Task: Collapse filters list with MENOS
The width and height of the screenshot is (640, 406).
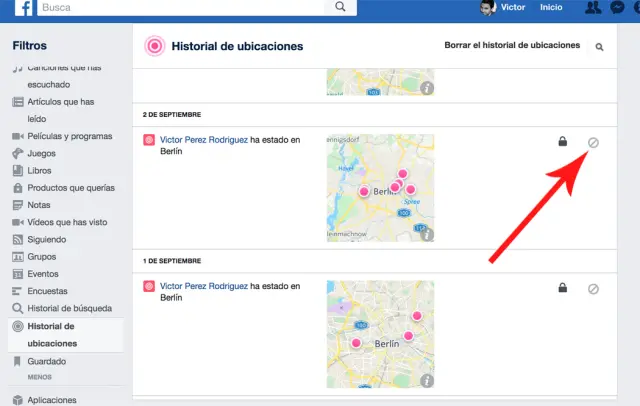Action: pyautogui.click(x=40, y=377)
